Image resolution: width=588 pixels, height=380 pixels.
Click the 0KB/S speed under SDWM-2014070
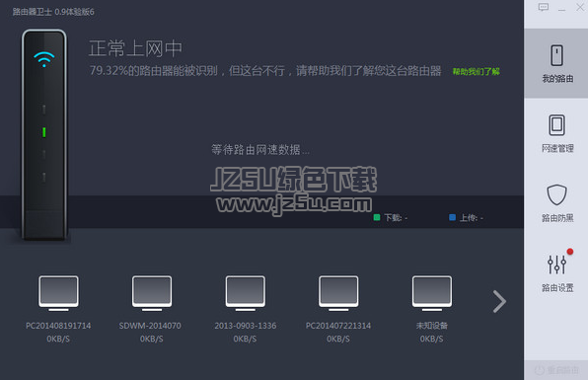pyautogui.click(x=152, y=339)
